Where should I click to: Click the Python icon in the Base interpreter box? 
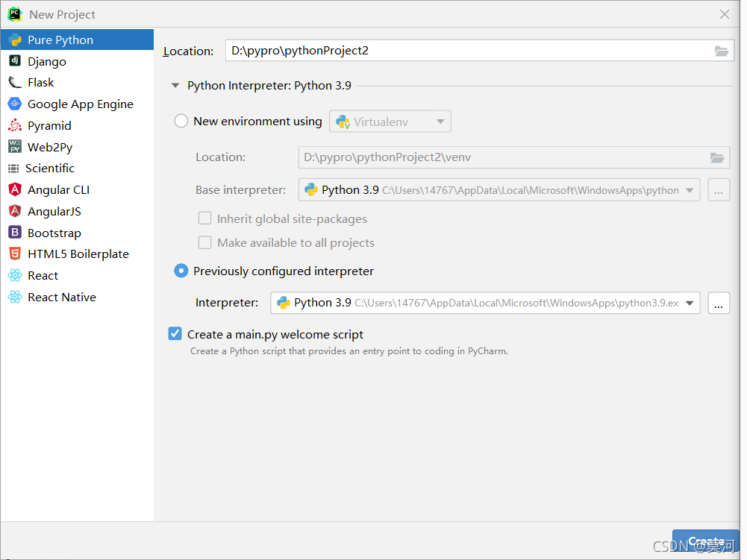pyautogui.click(x=311, y=190)
